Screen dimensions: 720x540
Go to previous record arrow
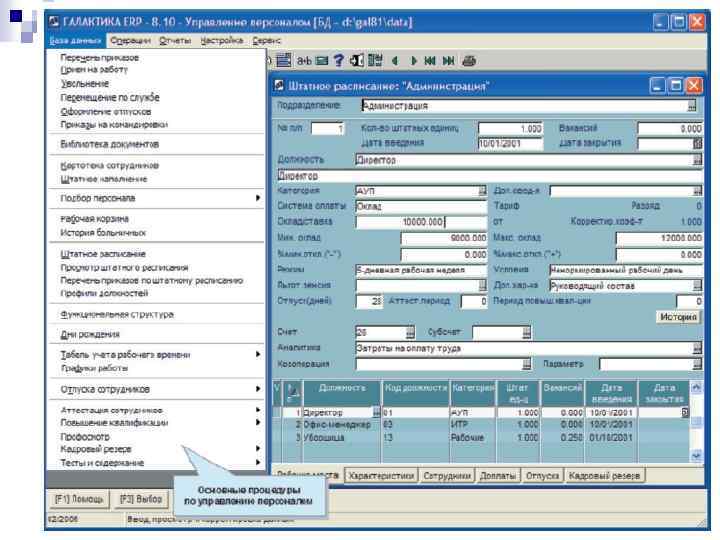[x=395, y=61]
